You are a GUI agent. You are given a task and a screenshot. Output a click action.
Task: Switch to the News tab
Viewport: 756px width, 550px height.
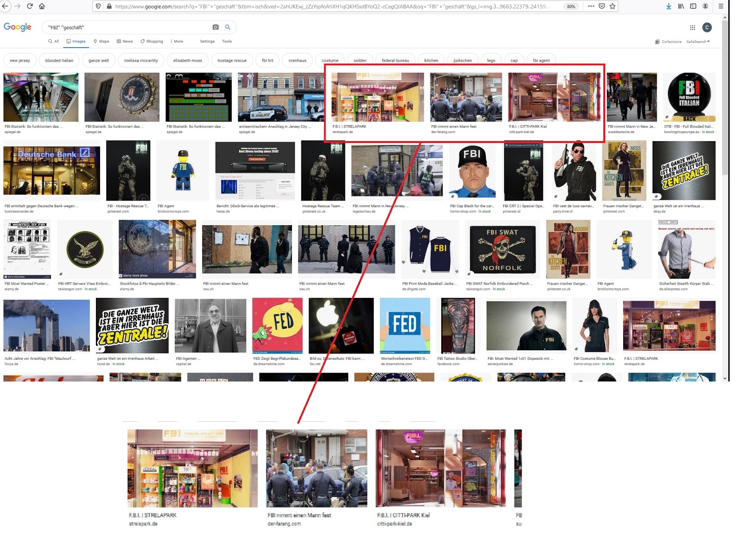point(125,41)
